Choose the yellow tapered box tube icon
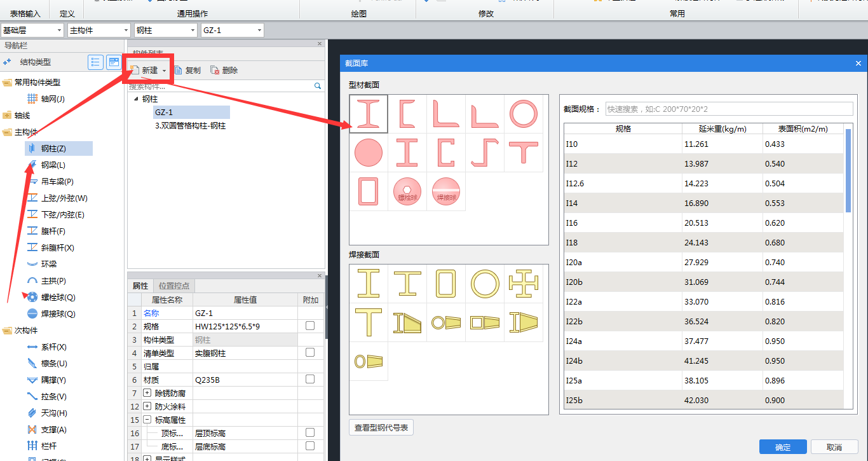Screen dimensions: 868x461 [x=484, y=322]
